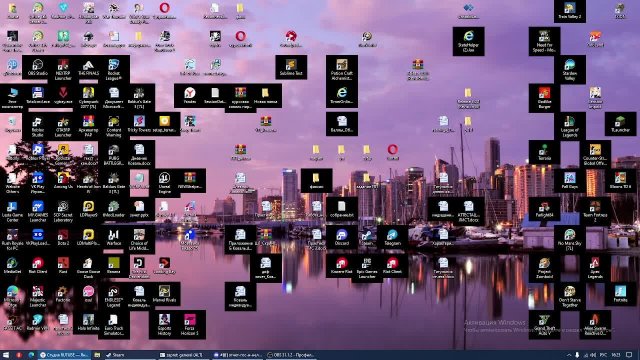Viewport: 640px width, 360px height.
Task: Select the Fortnite desktop shortcut
Action: (620, 295)
